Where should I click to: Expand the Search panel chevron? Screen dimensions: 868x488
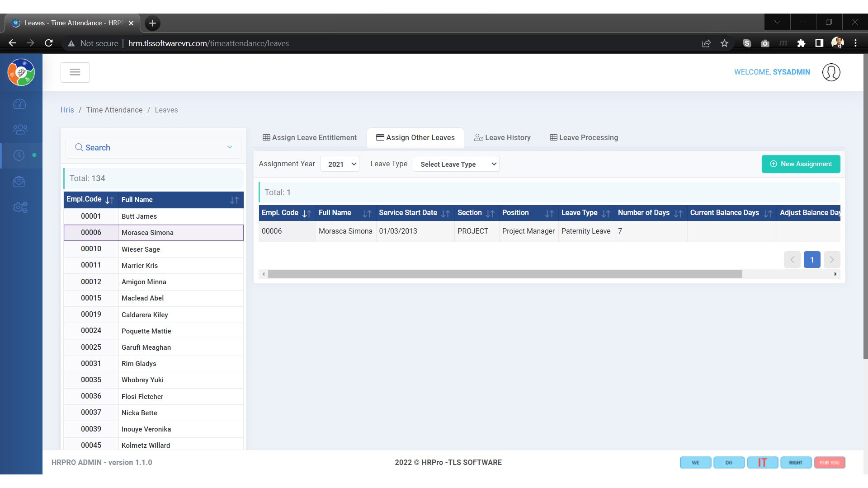click(x=230, y=147)
